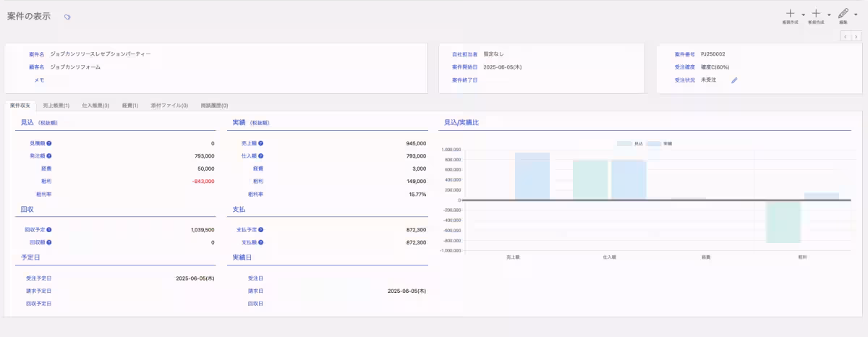This screenshot has width=868, height=337.
Task: Click the 受注予定日 date 2025-06-05(木)
Action: point(195,278)
